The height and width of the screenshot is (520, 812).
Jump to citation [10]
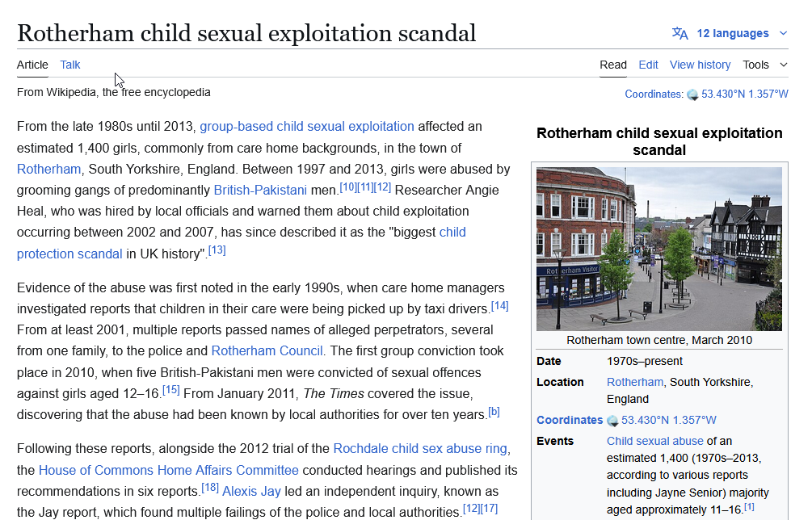point(348,187)
